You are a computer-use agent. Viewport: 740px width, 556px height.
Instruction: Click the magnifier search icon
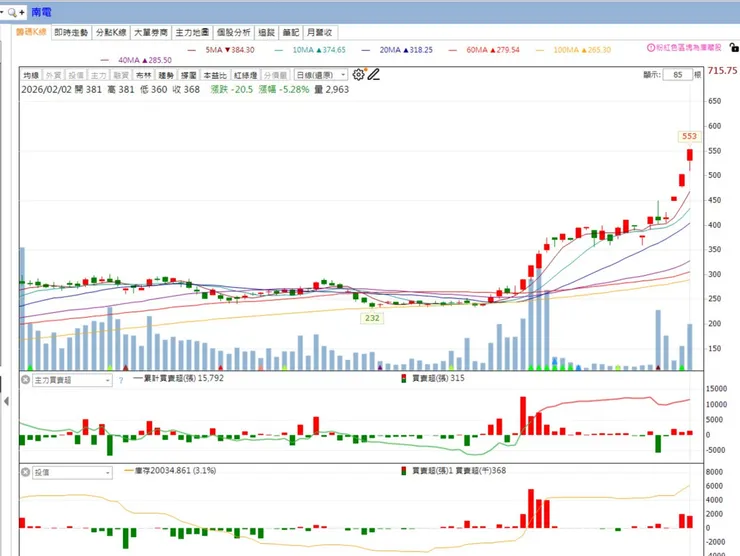(12, 13)
